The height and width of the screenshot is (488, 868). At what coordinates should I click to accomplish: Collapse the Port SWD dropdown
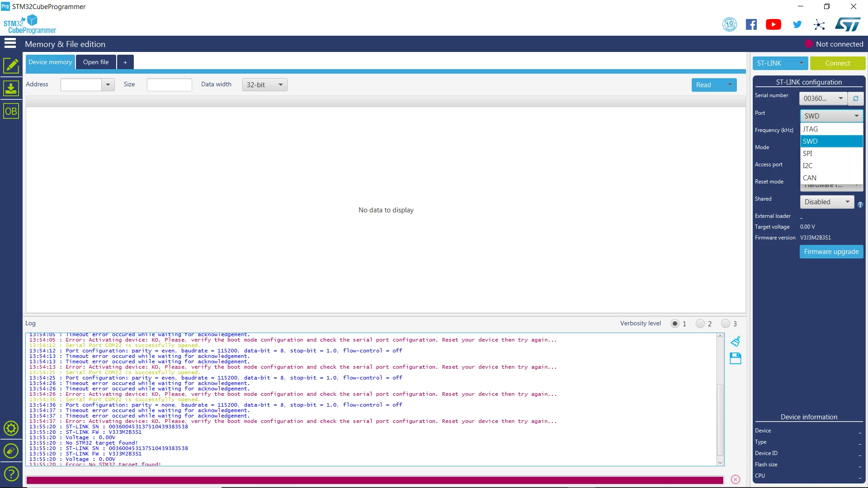point(832,116)
